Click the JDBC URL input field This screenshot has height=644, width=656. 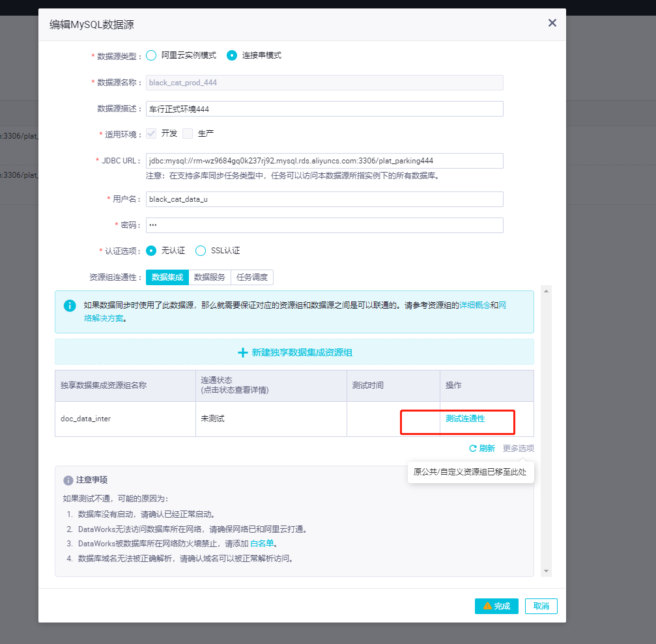coord(324,161)
